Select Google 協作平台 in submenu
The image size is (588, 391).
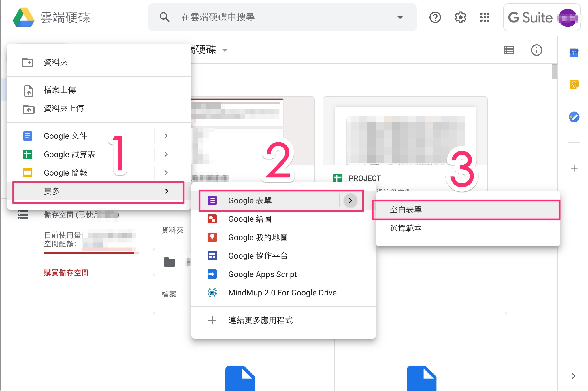pyautogui.click(x=284, y=256)
